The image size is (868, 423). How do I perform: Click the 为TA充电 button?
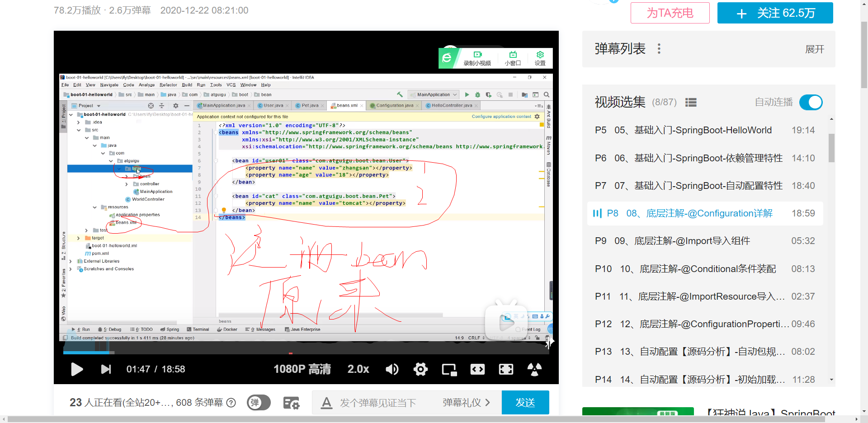[x=670, y=13]
